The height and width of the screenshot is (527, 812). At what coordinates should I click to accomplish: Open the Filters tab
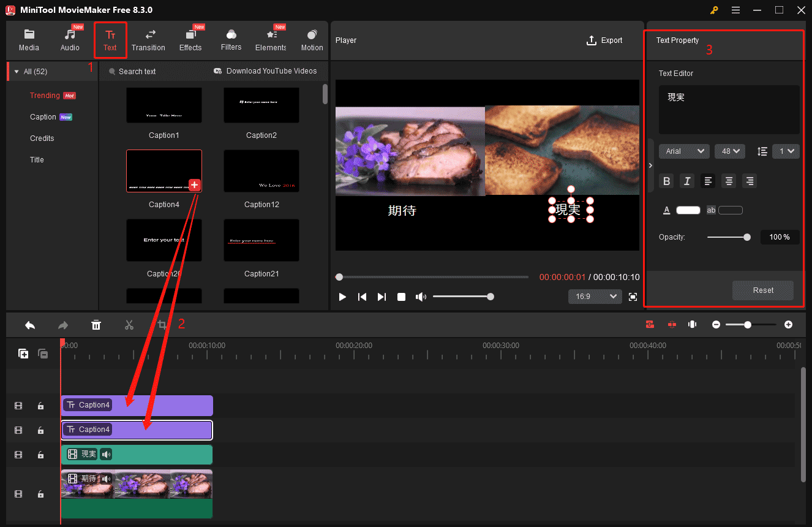[231, 40]
